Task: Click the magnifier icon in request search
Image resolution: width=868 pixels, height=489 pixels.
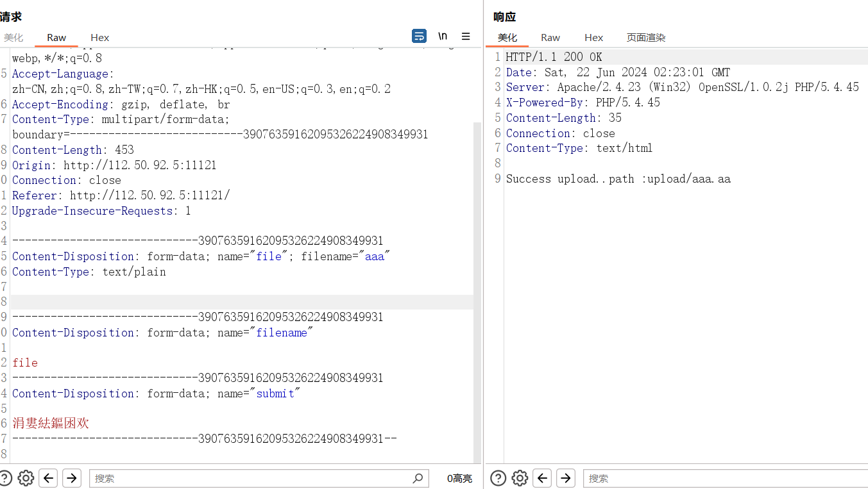Action: [418, 478]
